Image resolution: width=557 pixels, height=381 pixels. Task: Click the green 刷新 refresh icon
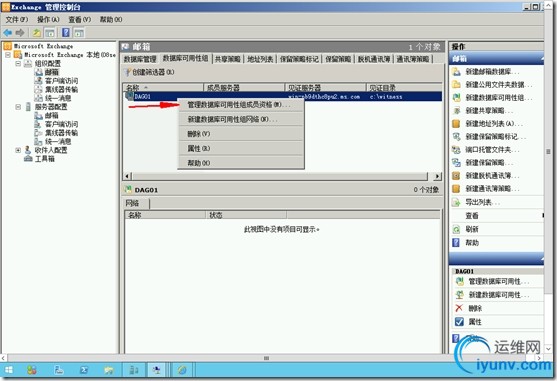(x=456, y=229)
